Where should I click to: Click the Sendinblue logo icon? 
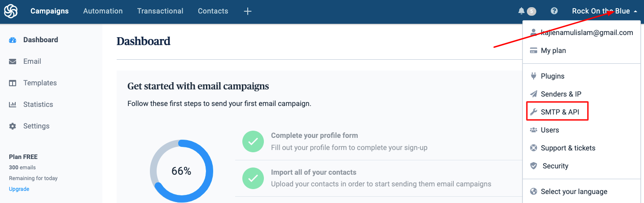(x=11, y=11)
